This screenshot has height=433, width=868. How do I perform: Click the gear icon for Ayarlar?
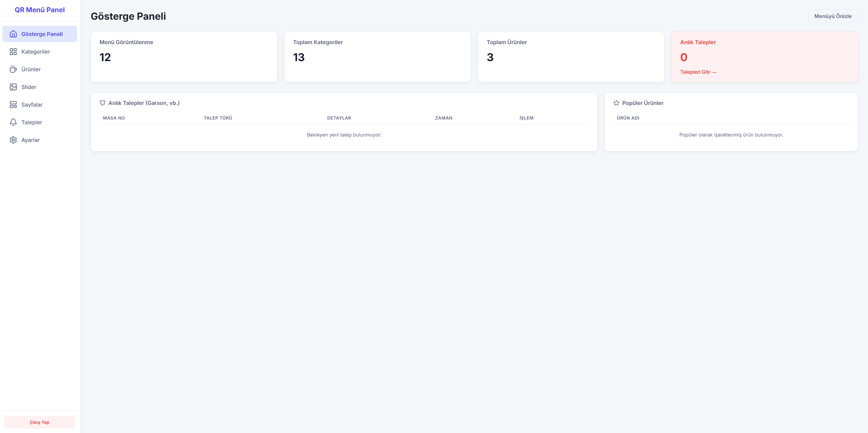click(x=13, y=140)
